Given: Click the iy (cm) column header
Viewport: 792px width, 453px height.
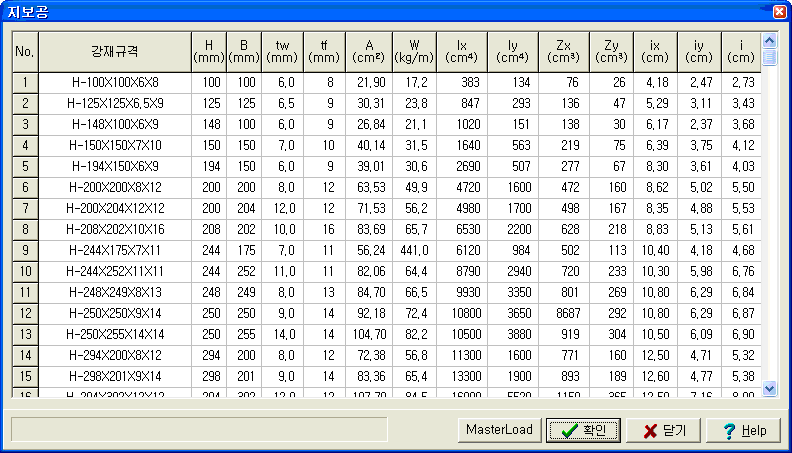Looking at the screenshot, I should tap(699, 52).
